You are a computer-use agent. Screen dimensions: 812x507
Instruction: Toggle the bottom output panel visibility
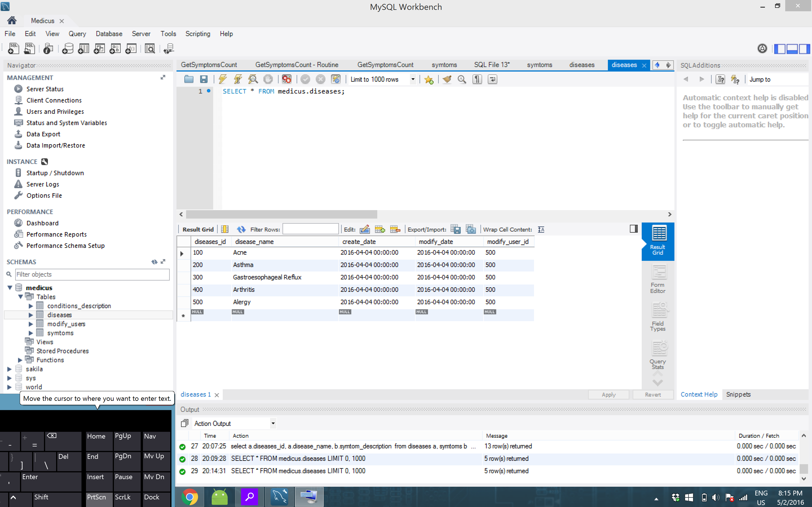click(x=792, y=49)
